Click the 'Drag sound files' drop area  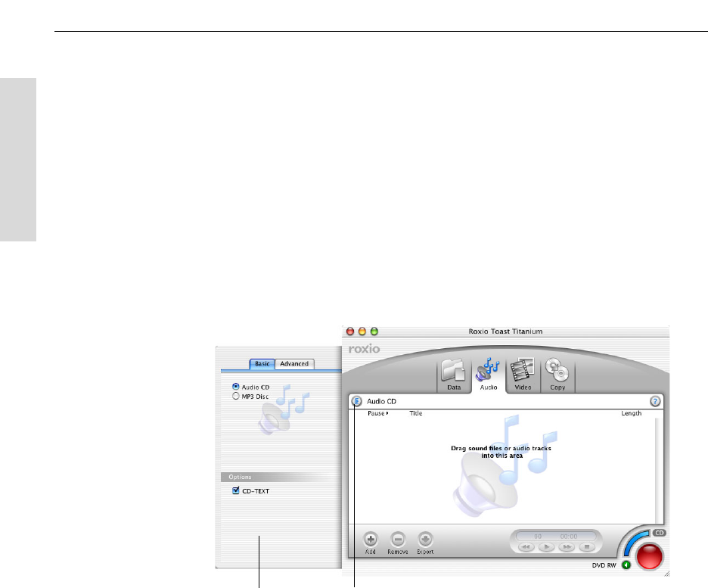[501, 452]
